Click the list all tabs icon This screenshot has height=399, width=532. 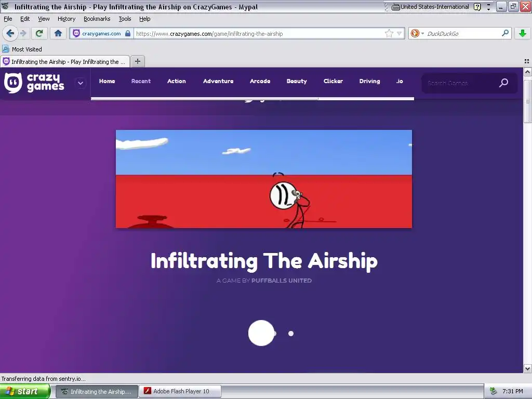pos(527,61)
